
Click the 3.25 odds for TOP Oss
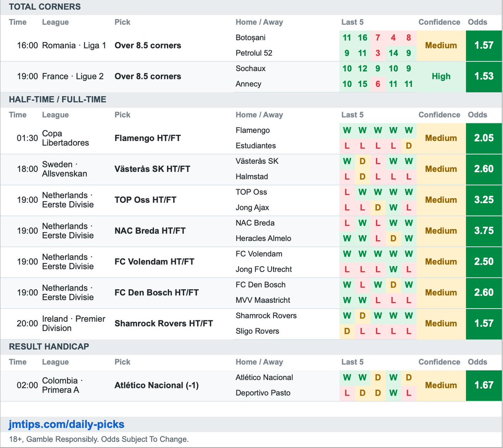[x=484, y=200]
